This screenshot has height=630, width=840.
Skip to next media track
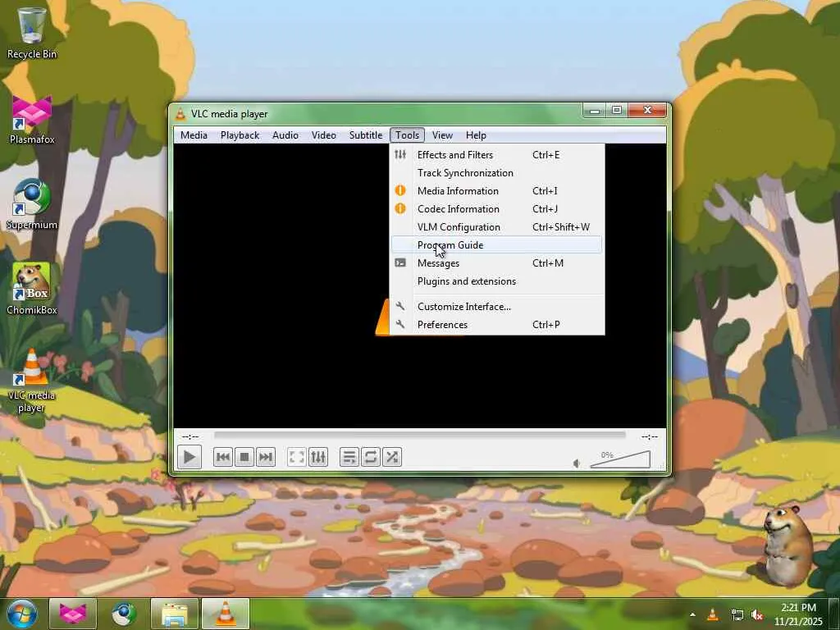(x=266, y=457)
